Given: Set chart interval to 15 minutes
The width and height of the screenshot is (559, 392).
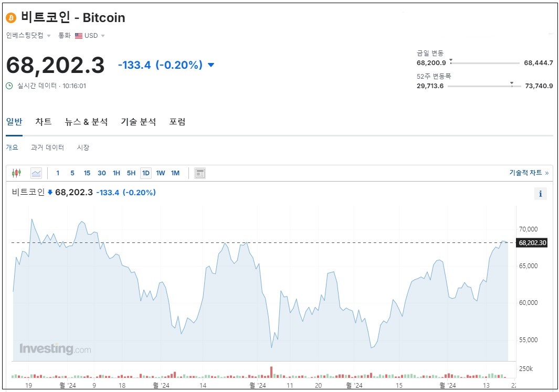Looking at the screenshot, I should (87, 173).
